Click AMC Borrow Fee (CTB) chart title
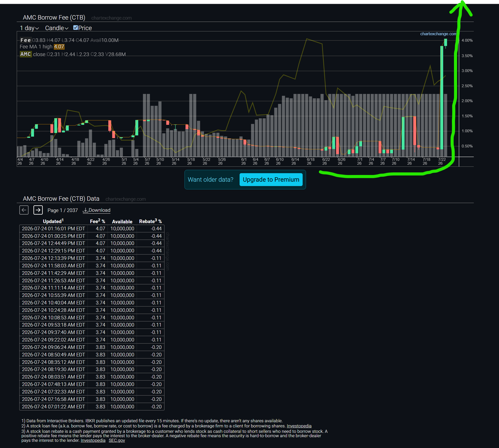The width and height of the screenshot is (499, 448). 54,17
